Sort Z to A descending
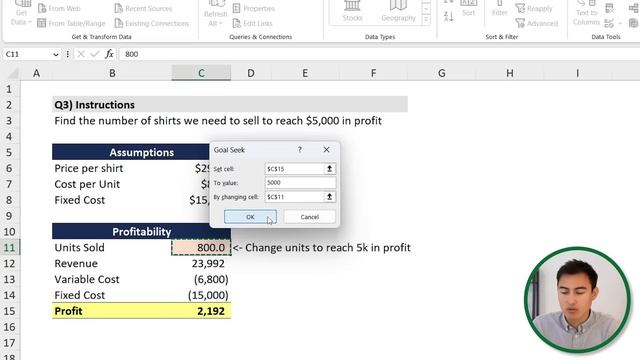640x360 pixels. click(448, 17)
